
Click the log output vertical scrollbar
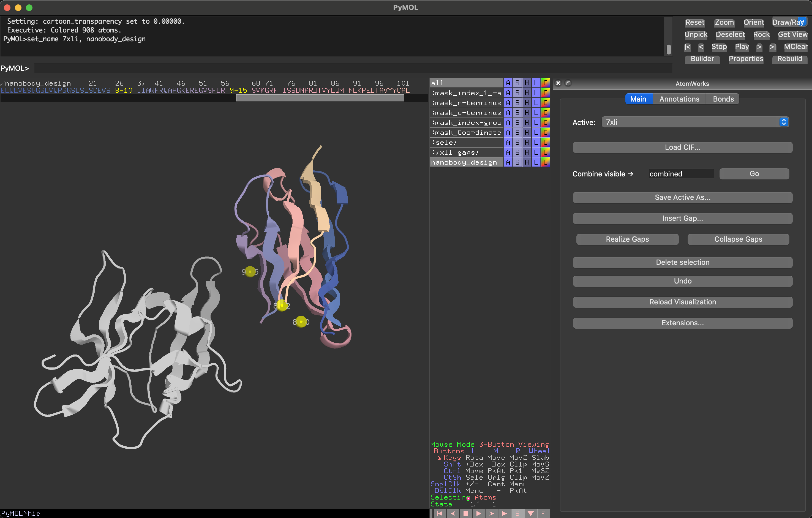668,49
